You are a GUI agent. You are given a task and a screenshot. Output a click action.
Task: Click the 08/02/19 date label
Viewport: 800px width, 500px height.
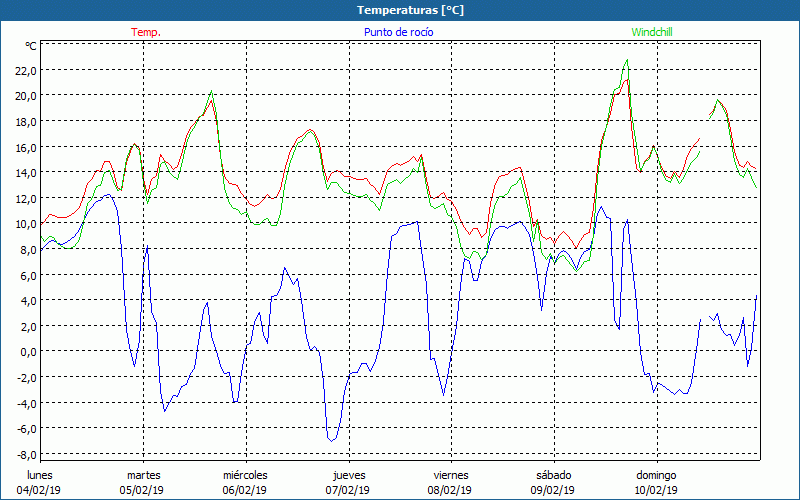pos(450,490)
